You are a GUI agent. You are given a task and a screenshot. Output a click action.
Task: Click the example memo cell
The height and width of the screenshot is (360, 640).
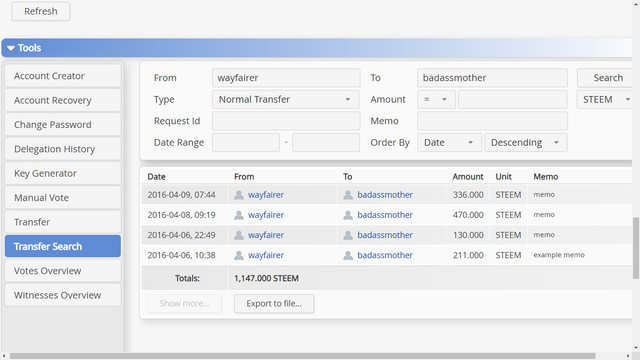tap(559, 255)
